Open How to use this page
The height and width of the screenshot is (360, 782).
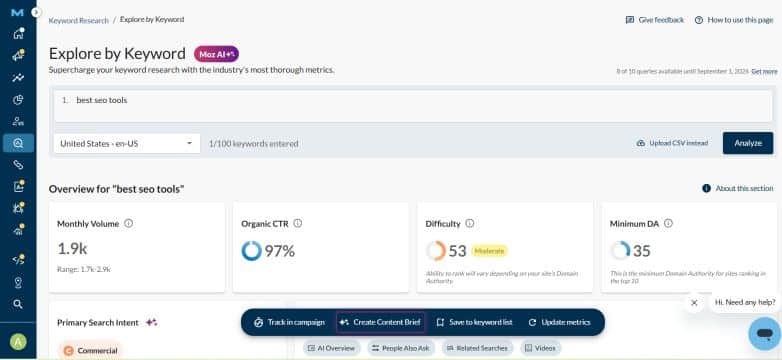coord(734,20)
